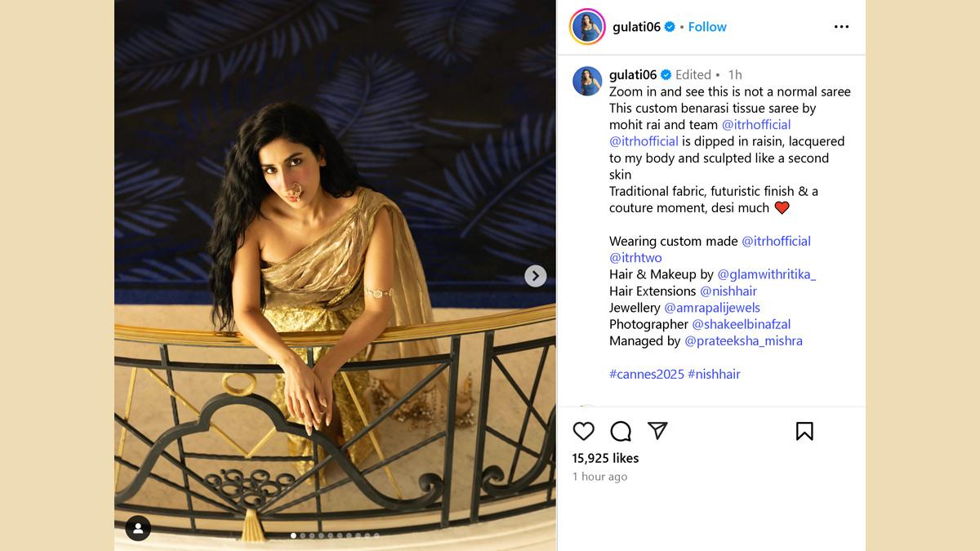Click avatar beside the caption text
The width and height of the screenshot is (980, 551).
pos(587,82)
